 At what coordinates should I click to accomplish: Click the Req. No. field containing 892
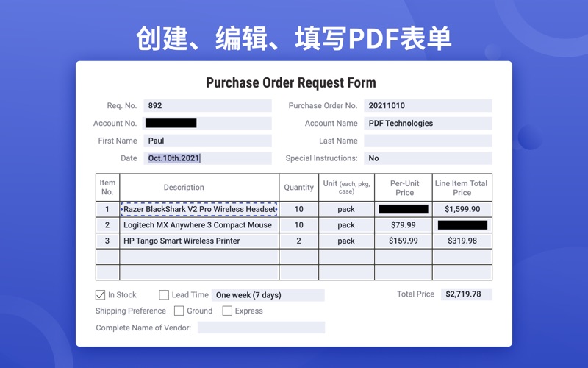click(x=207, y=105)
